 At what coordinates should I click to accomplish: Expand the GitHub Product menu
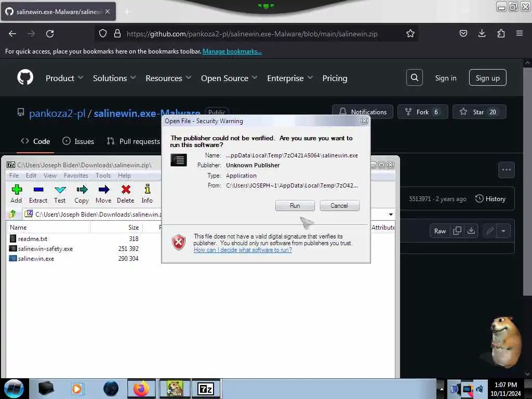tap(64, 78)
